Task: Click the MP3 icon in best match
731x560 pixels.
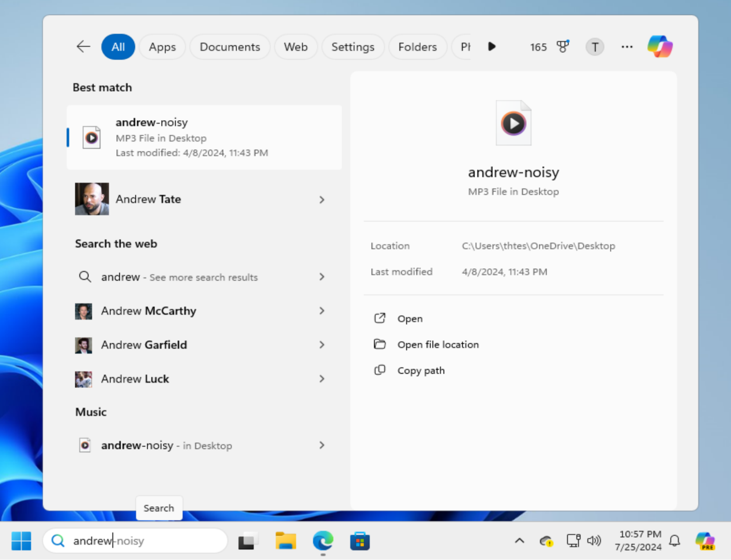Action: 91,137
